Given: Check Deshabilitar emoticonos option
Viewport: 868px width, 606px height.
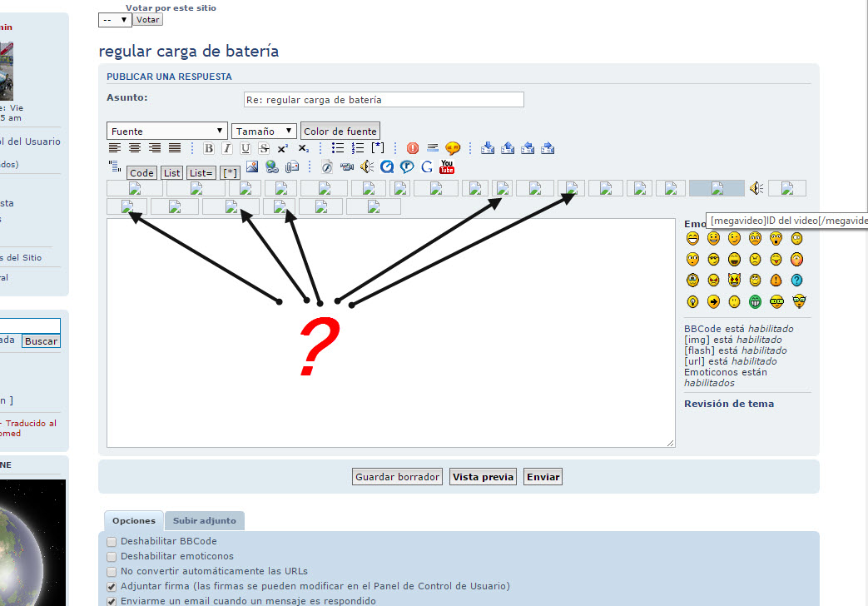Looking at the screenshot, I should (x=112, y=556).
